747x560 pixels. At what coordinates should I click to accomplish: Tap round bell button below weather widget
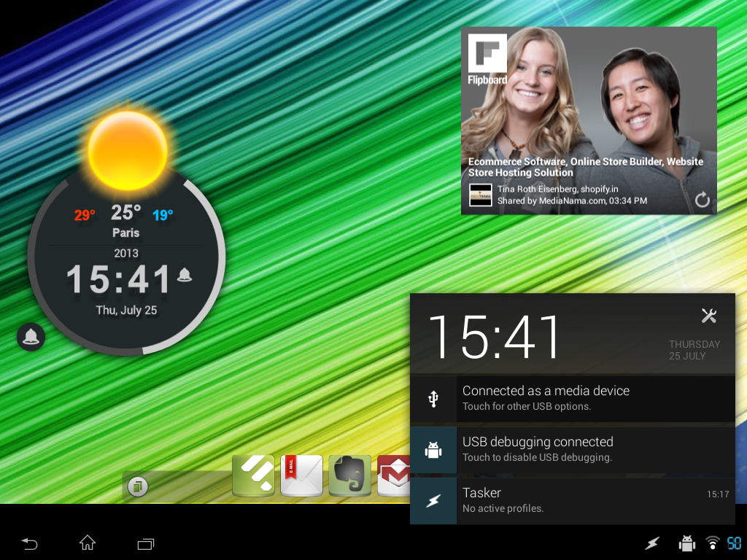click(x=31, y=337)
